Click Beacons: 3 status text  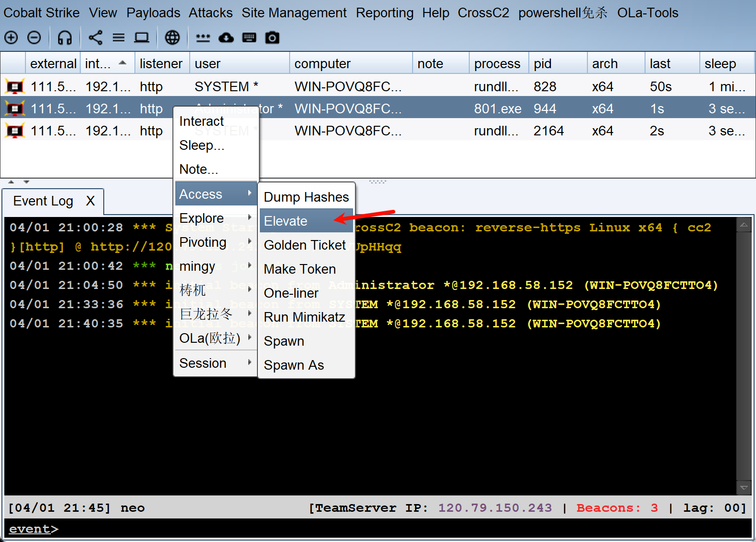pos(617,508)
